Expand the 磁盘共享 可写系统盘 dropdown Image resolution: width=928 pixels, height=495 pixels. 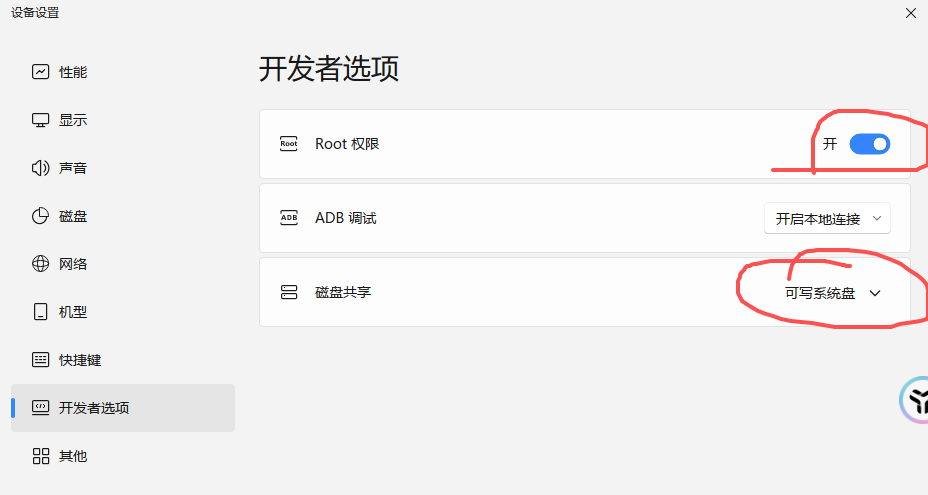pos(832,293)
